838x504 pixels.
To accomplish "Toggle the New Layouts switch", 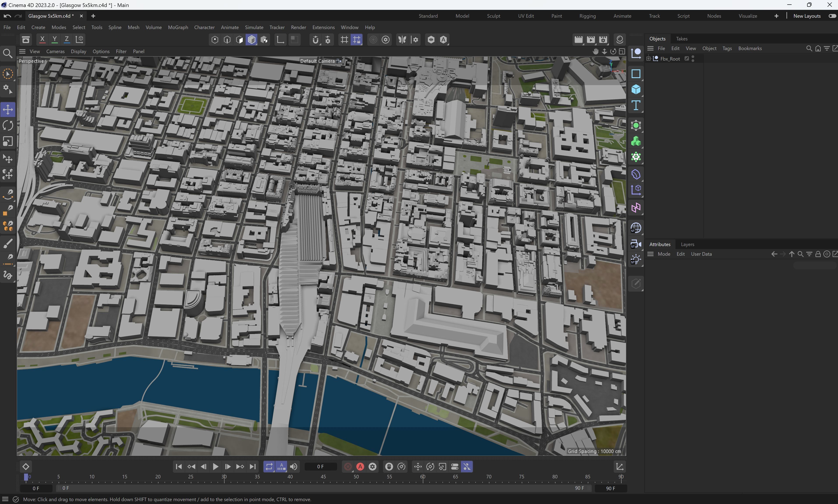I will point(832,16).
